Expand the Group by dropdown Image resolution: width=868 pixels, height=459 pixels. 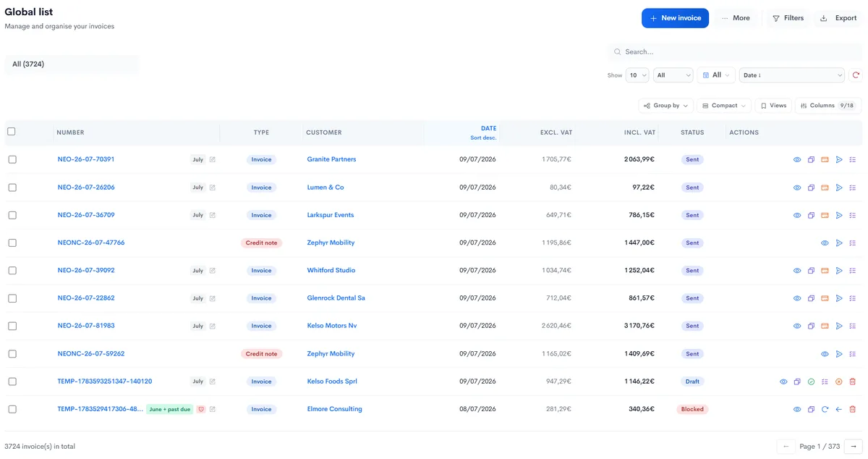point(665,106)
